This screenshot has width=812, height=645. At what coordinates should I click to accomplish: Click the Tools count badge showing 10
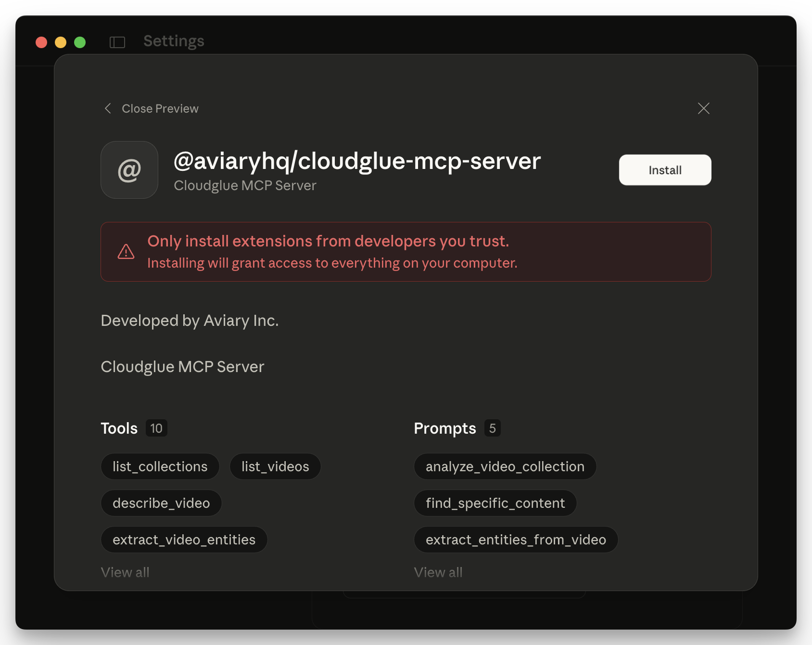(156, 428)
